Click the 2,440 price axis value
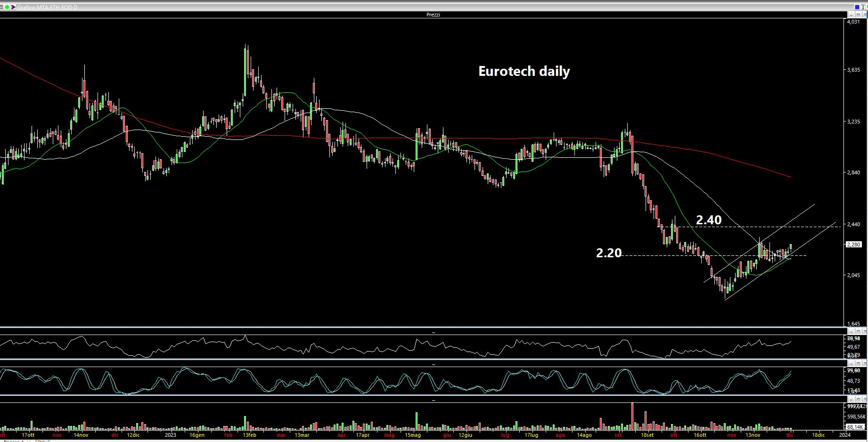Viewport: 868px width, 442px height. pyautogui.click(x=853, y=224)
